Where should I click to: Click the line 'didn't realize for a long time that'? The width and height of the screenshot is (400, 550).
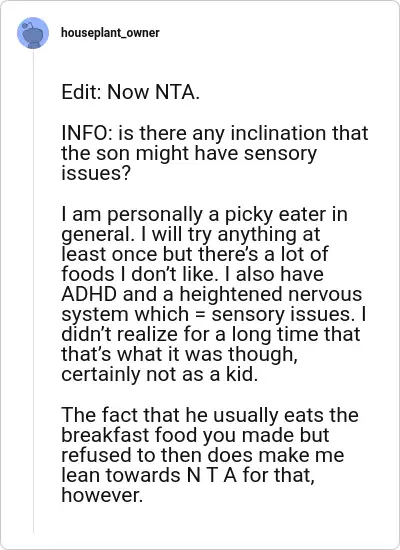pos(211,334)
